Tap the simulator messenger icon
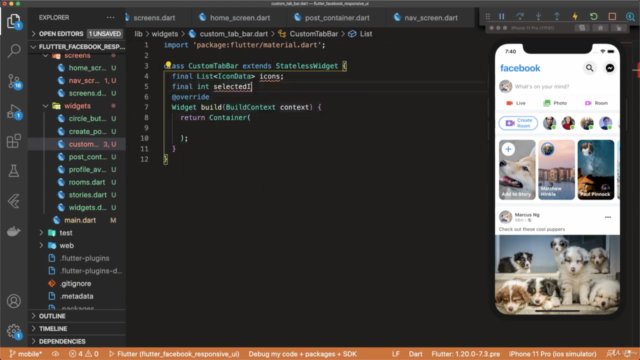 click(x=610, y=68)
